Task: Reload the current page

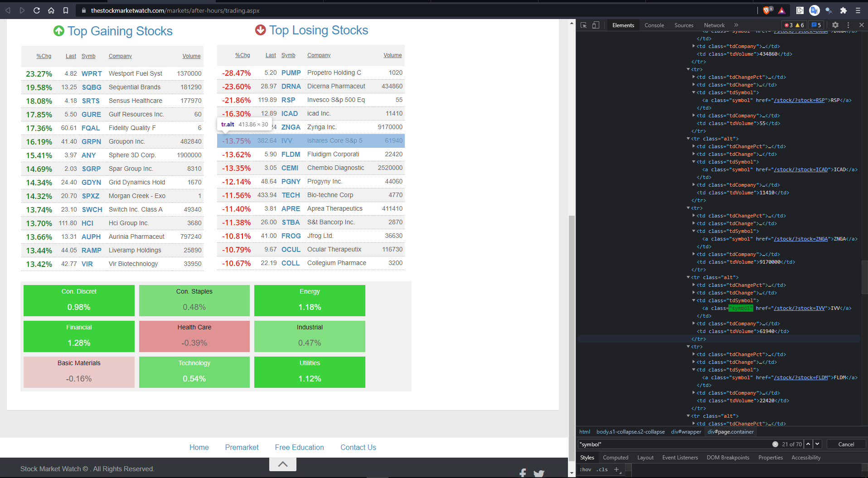Action: coord(37,10)
